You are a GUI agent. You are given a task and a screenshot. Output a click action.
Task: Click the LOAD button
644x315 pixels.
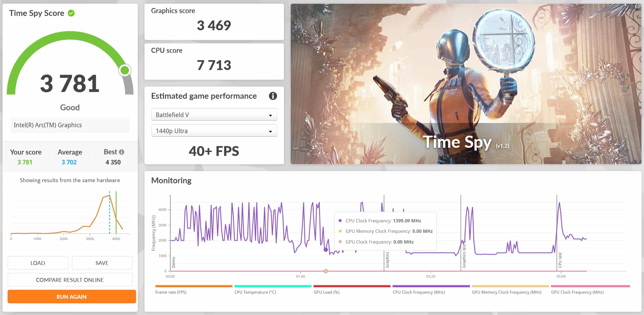point(38,263)
